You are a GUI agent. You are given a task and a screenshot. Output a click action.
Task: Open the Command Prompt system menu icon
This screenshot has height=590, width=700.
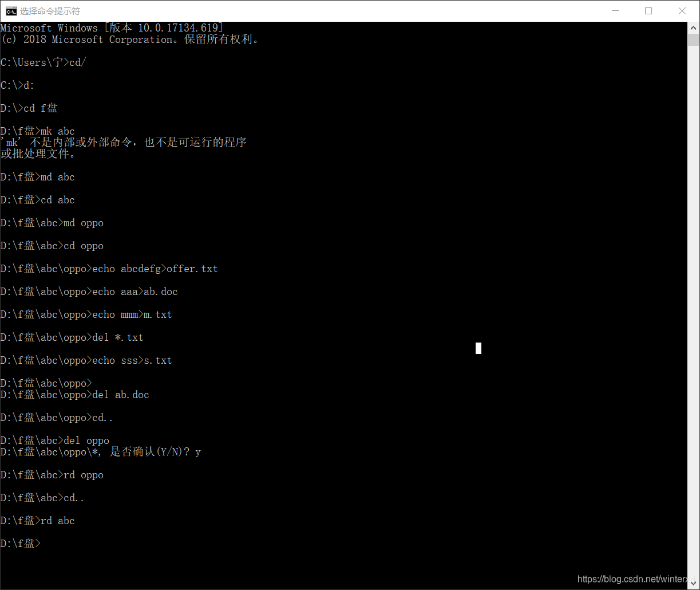click(x=11, y=11)
